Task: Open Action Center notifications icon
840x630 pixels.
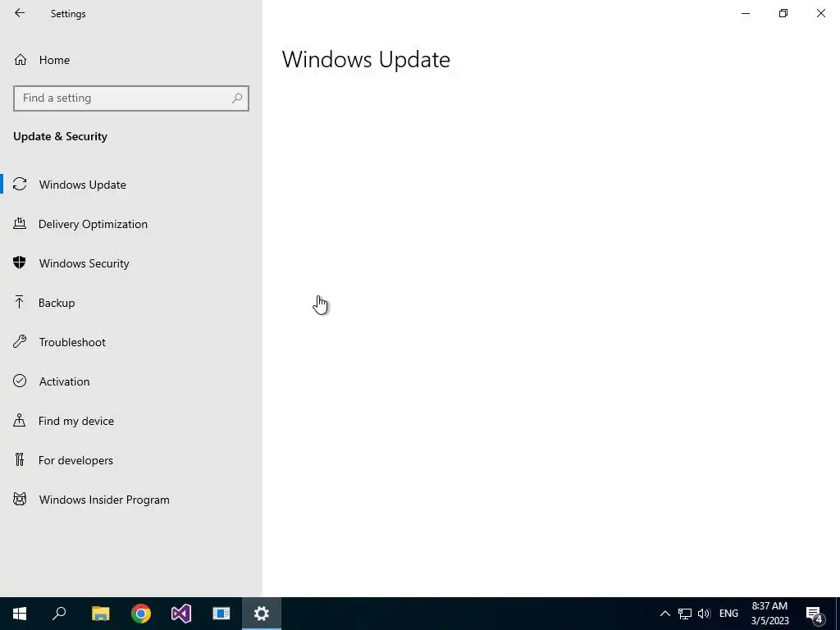Action: [x=815, y=614]
